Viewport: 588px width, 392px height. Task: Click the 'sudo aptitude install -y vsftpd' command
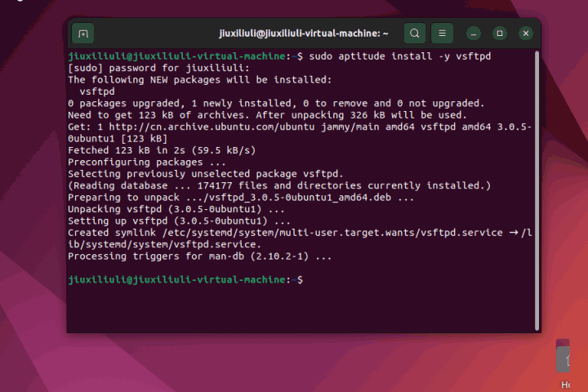[x=399, y=56]
